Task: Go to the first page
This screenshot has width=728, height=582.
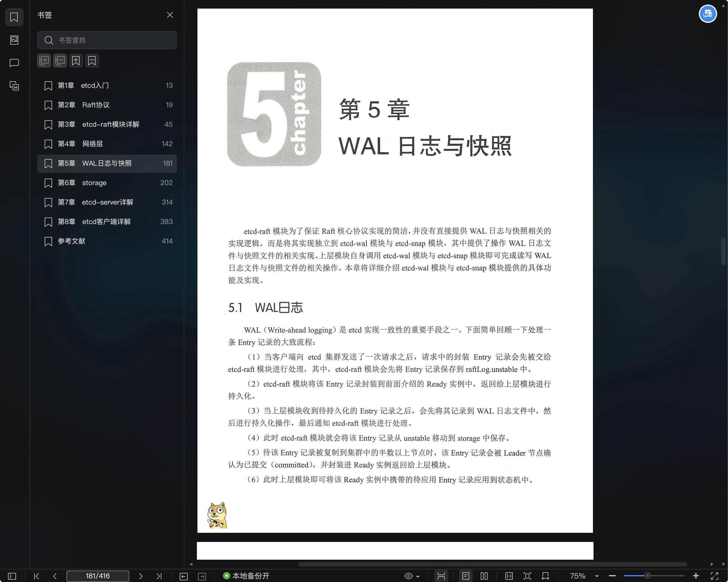Action: (36, 576)
